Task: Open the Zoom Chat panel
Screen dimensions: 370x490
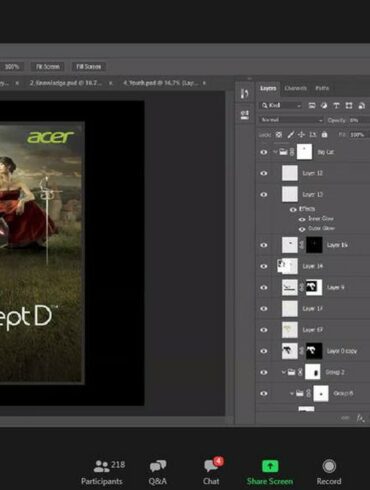Action: pyautogui.click(x=211, y=472)
